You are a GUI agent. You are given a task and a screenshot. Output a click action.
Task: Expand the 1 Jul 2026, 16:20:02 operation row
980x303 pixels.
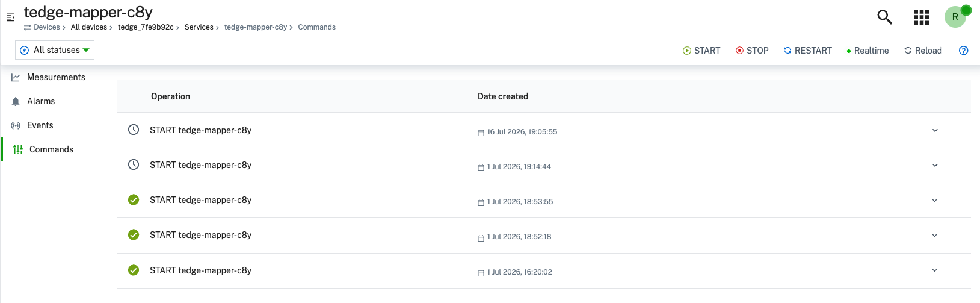click(935, 270)
